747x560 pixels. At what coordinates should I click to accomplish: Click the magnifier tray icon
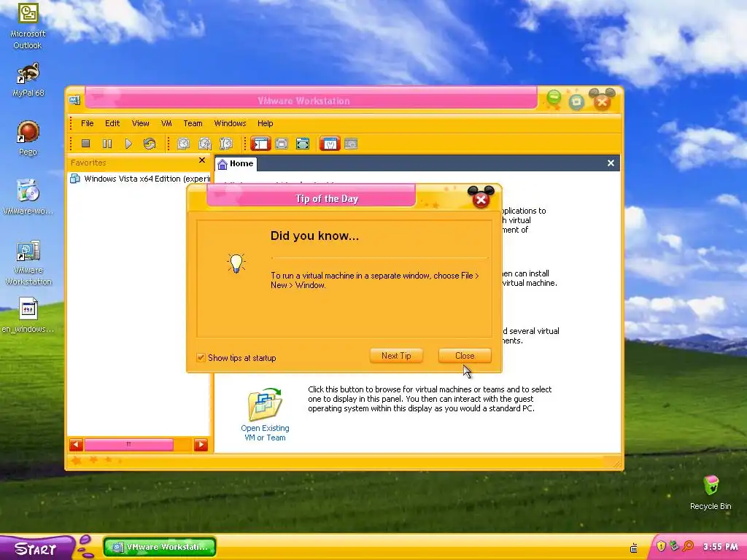[x=688, y=546]
